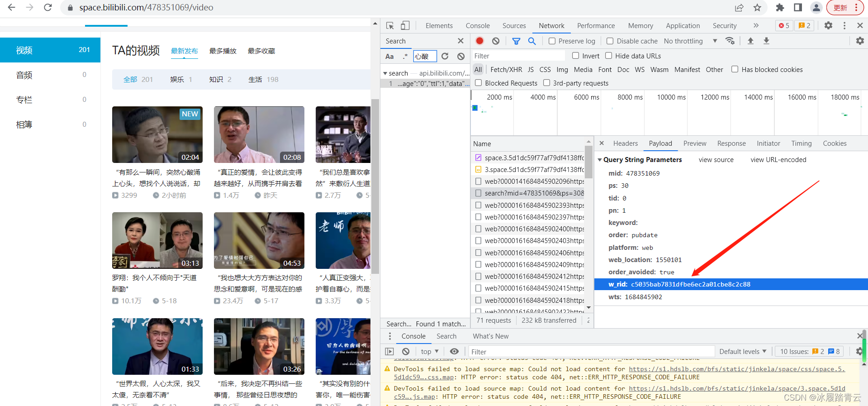Switch to the Sources tab
This screenshot has height=406, width=868.
(514, 26)
